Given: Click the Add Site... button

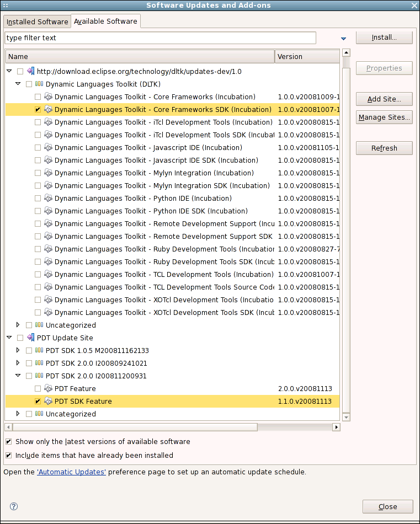Looking at the screenshot, I should [384, 99].
